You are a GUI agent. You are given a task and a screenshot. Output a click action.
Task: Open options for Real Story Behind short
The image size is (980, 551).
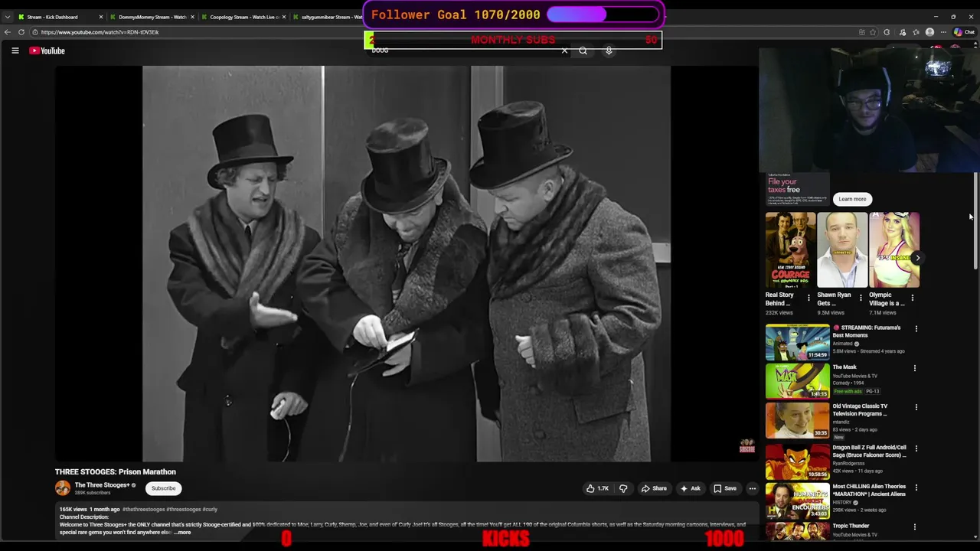pos(808,298)
